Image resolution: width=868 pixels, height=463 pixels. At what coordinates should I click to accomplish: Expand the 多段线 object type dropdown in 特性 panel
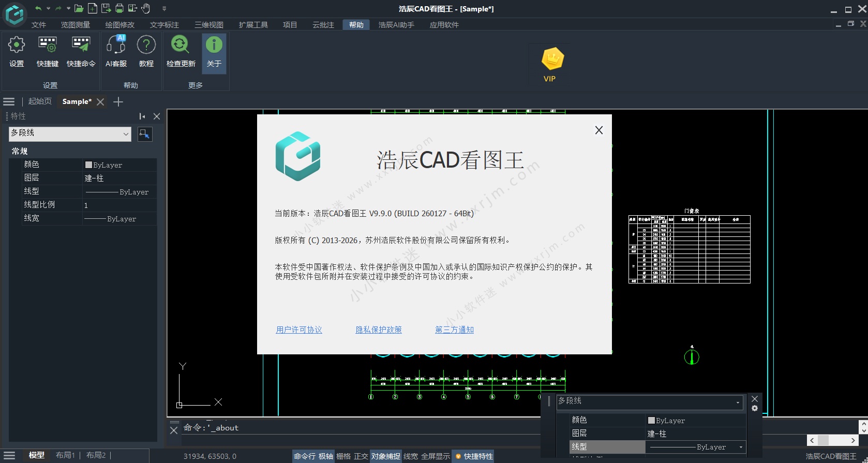[126, 134]
